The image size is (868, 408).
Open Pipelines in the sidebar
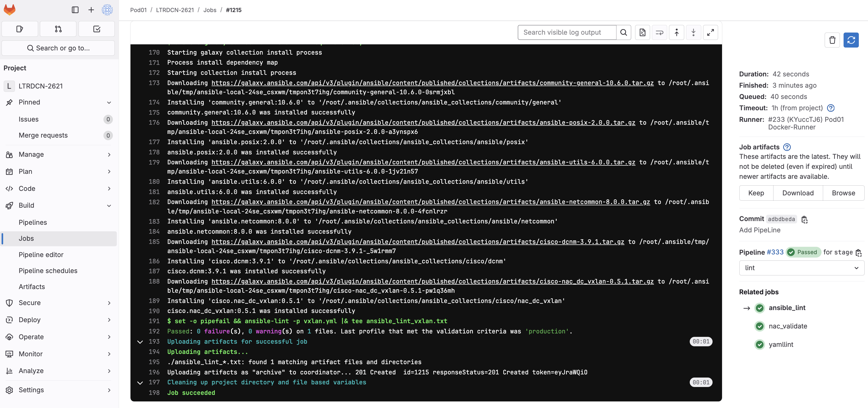pyautogui.click(x=33, y=222)
